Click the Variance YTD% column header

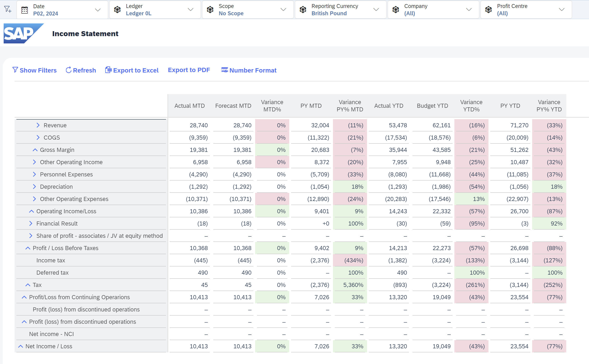[471, 106]
